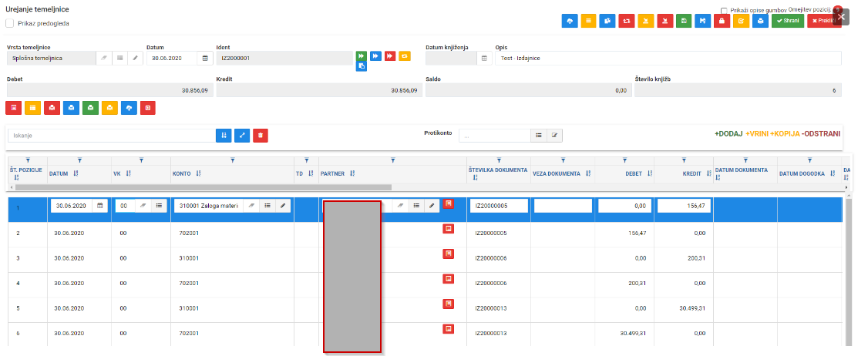The height and width of the screenshot is (356, 868).
Task: Click the red padlock icon in top toolbar
Action: 722,21
